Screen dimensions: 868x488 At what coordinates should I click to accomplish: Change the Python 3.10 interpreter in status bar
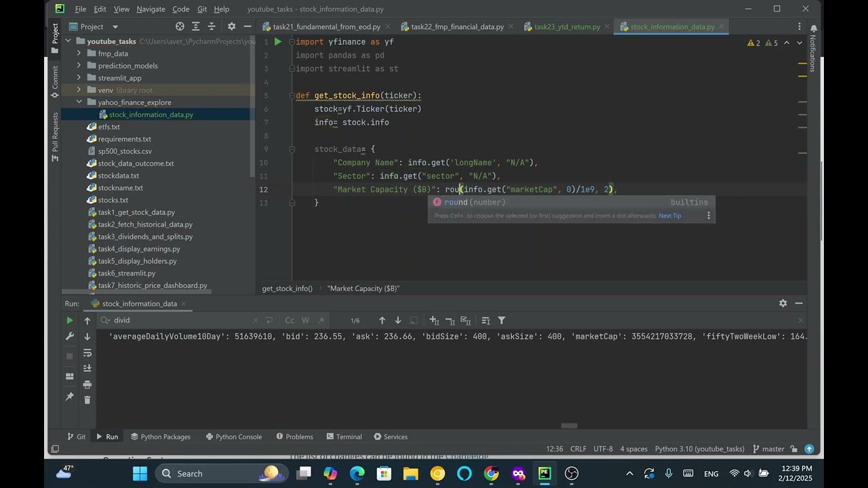tap(699, 449)
